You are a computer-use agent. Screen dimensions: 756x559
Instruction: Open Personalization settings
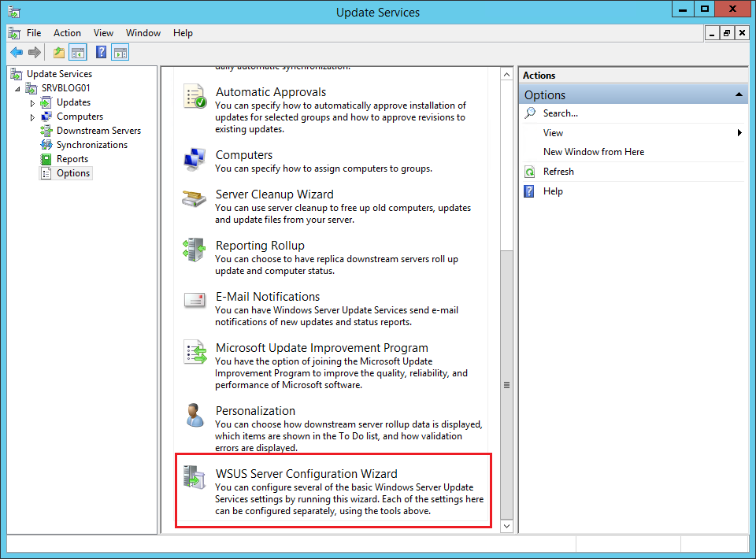[255, 410]
